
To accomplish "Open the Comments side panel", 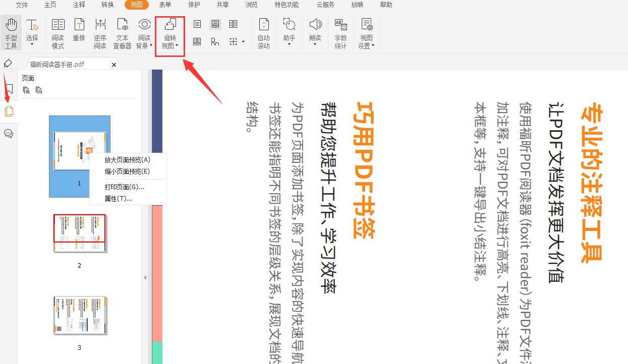I will 9,134.
